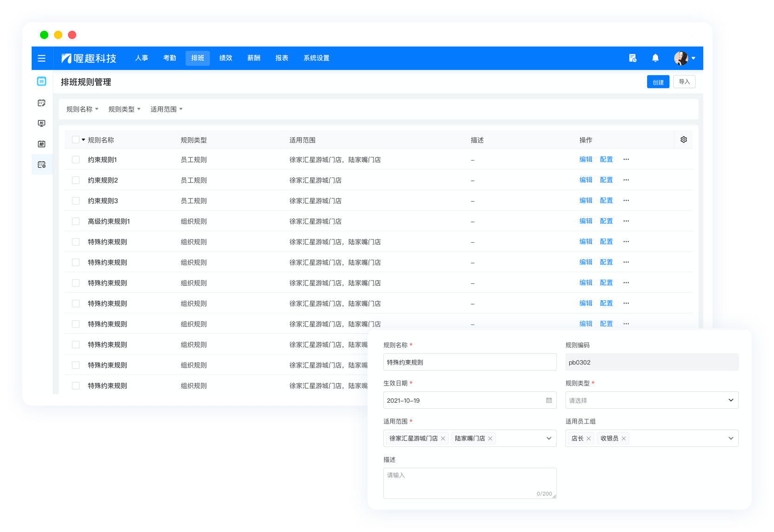
Task: Check the box for 约束规则2
Action: (x=76, y=180)
